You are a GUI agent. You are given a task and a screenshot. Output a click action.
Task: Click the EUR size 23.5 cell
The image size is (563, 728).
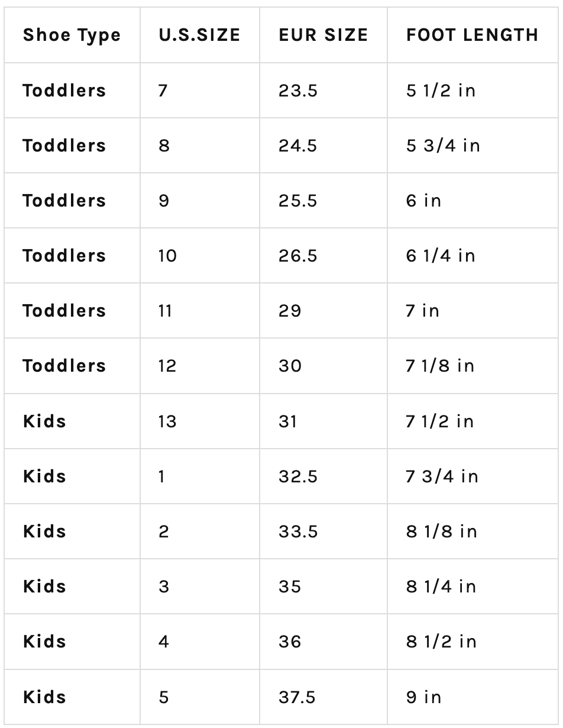(323, 91)
